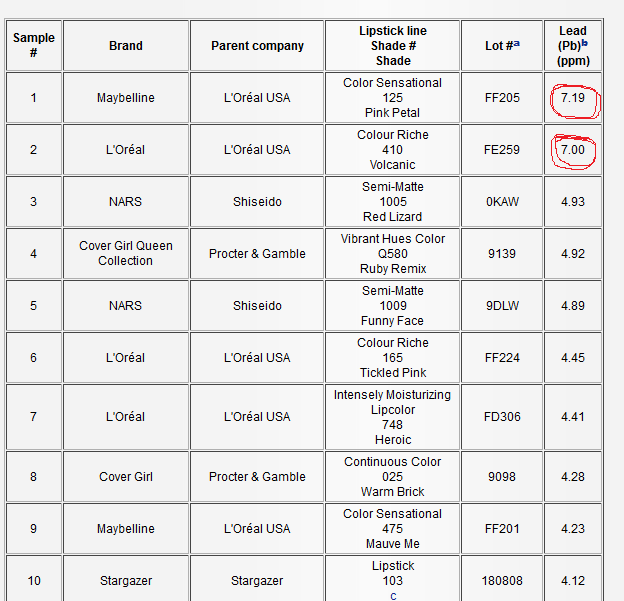Click footnote link 'a' beside Lot #
624x601 pixels.
point(516,43)
